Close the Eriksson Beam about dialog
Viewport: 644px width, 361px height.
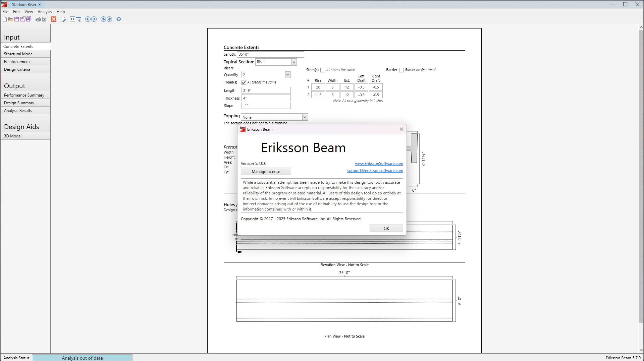click(x=401, y=129)
